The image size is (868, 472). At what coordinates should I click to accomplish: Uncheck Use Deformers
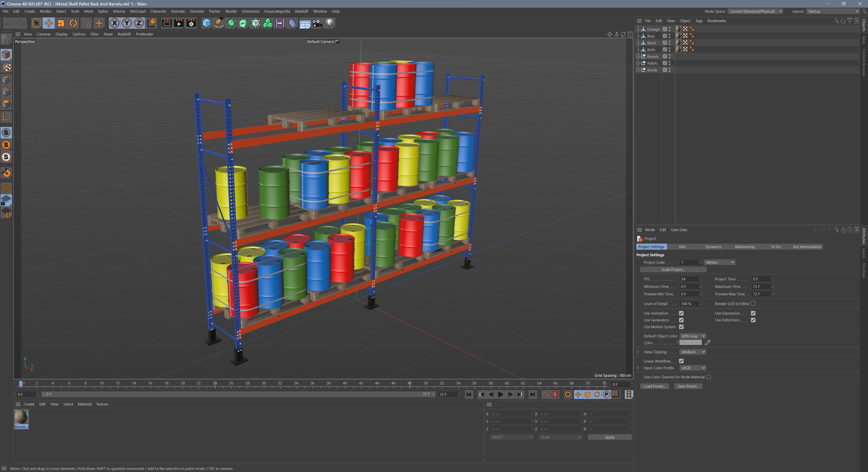click(753, 320)
